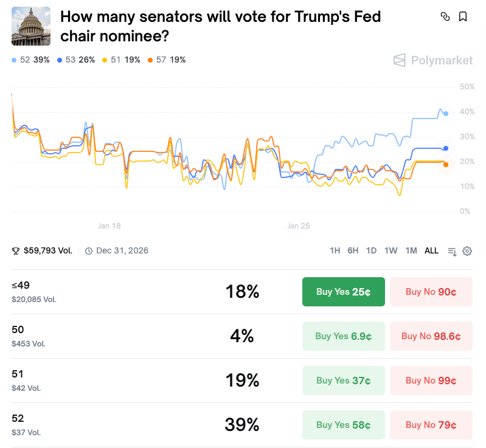Select the 1H time range
The height and width of the screenshot is (448, 486).
click(335, 251)
